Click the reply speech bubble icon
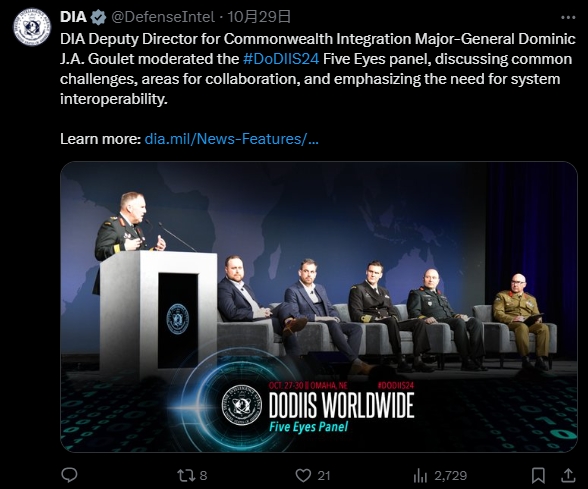Viewport: 588px width, 489px height. (69, 475)
